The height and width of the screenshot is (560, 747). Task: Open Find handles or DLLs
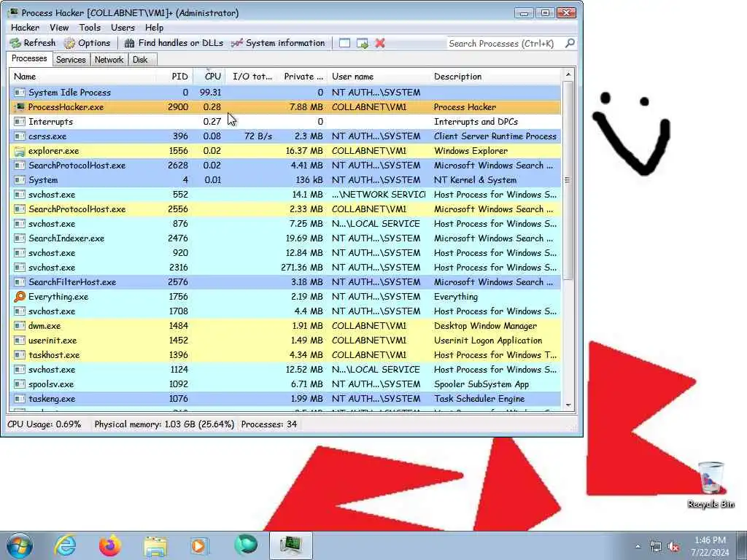pyautogui.click(x=174, y=43)
